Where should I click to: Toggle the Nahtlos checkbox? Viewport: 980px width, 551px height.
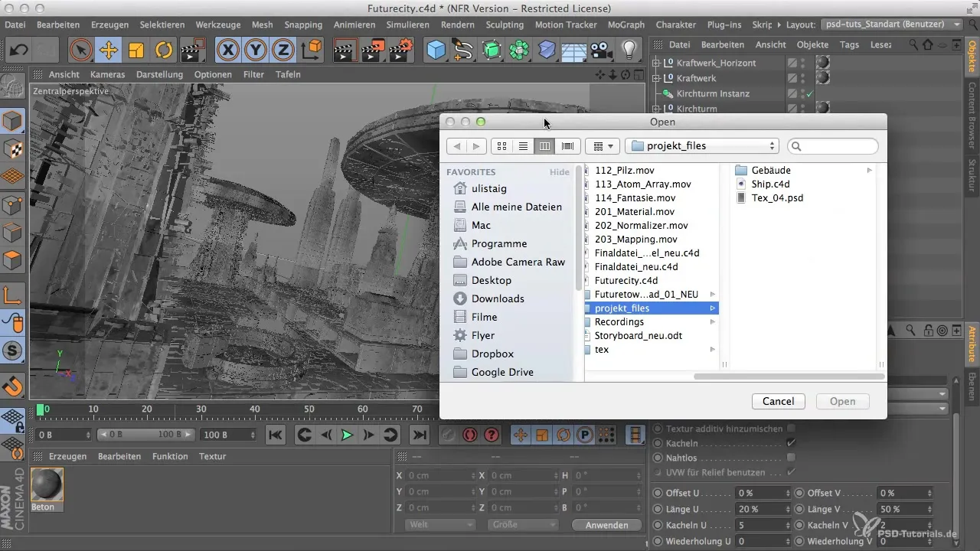coord(791,457)
